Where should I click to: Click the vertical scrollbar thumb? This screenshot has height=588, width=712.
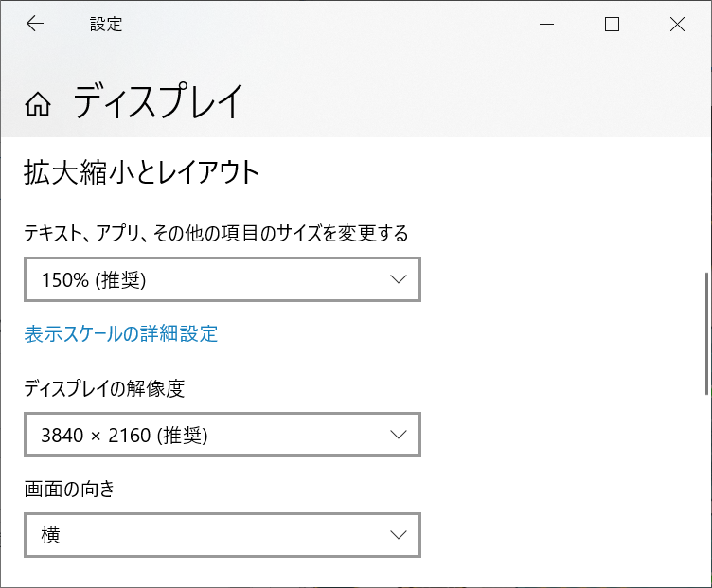(706, 333)
